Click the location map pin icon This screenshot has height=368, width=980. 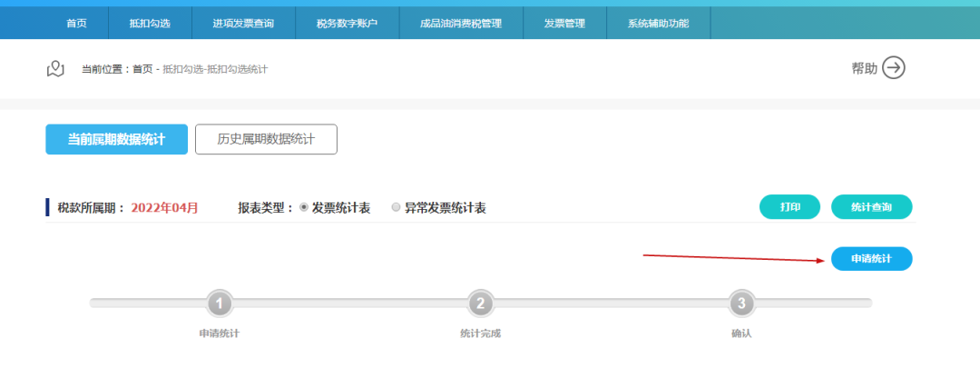click(x=55, y=69)
